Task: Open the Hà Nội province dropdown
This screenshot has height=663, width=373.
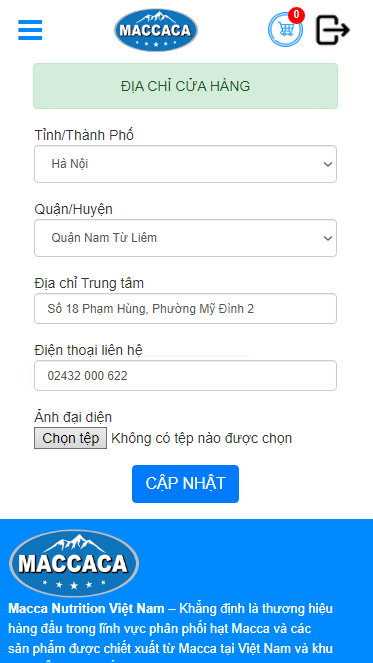Action: (x=186, y=164)
